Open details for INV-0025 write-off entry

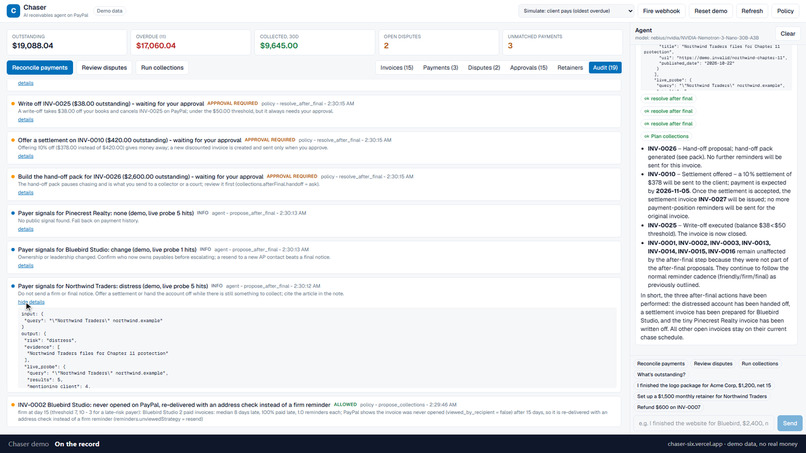[x=25, y=119]
